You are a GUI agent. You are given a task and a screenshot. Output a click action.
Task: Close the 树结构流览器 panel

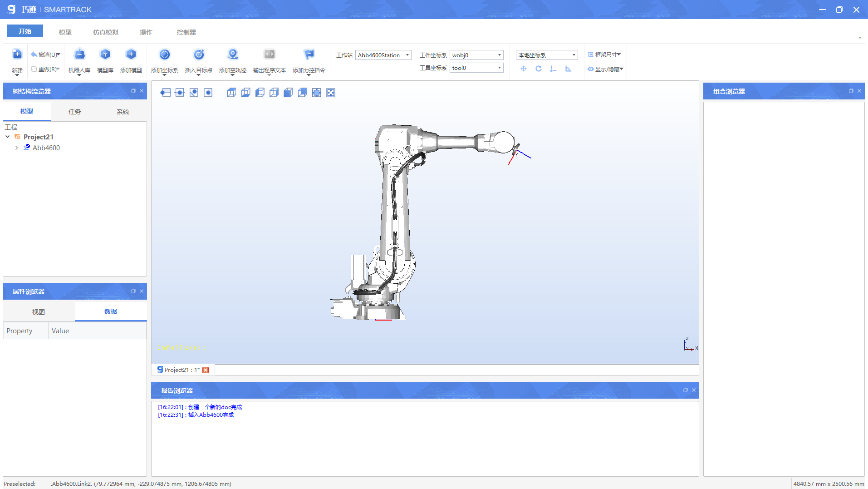coord(142,91)
